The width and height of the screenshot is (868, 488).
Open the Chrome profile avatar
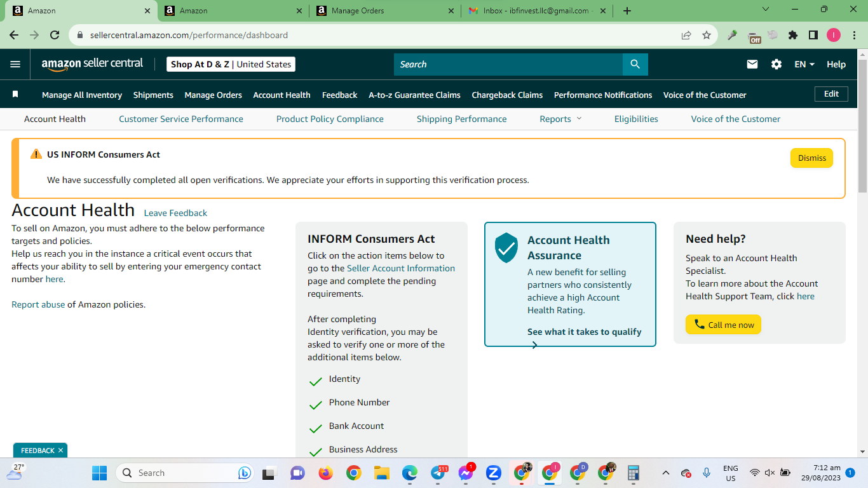(834, 36)
